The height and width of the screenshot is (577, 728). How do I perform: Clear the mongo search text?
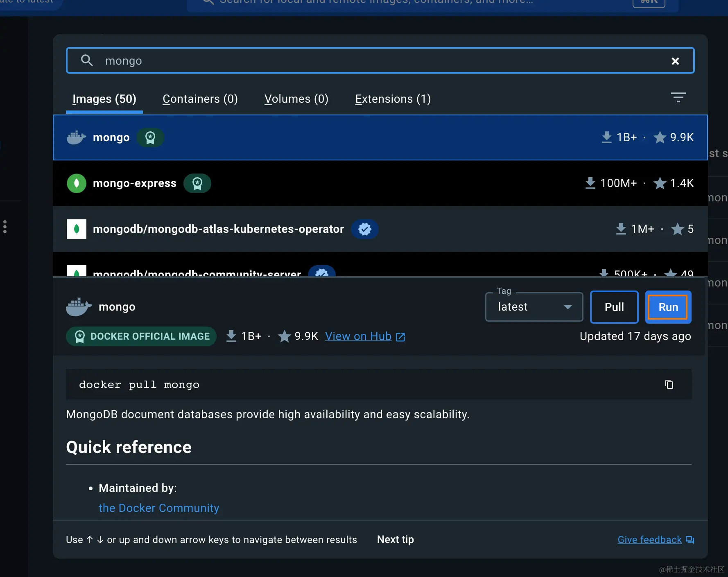(675, 61)
